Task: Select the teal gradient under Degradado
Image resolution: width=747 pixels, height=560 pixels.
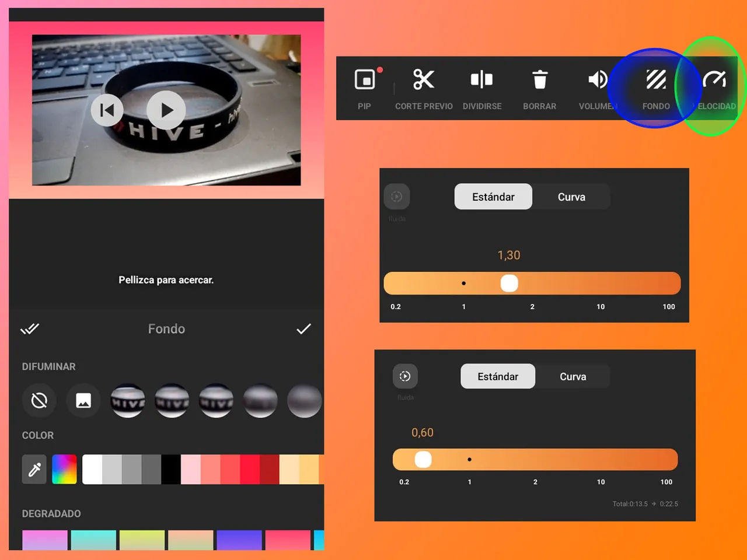Action: pyautogui.click(x=93, y=540)
